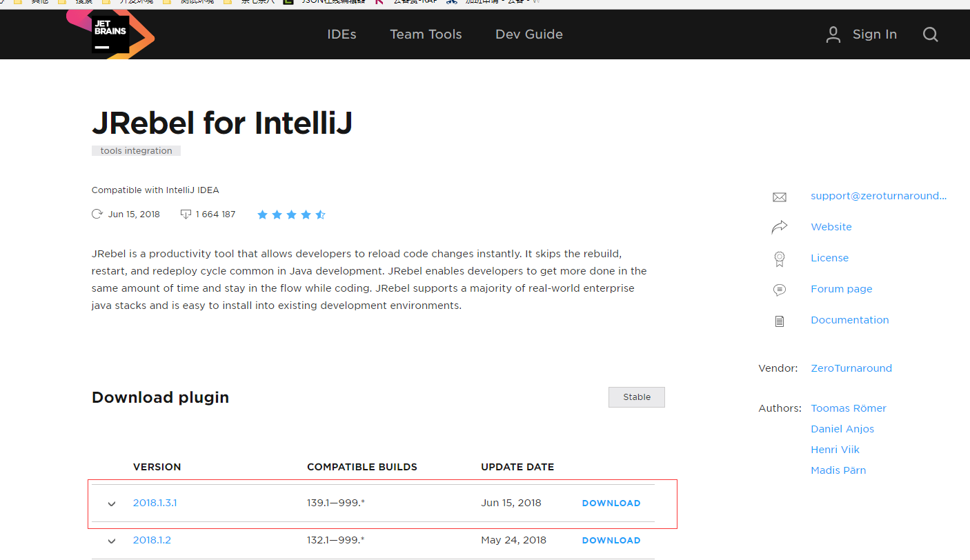
Task: Click the Forum page chat icon
Action: pos(779,290)
